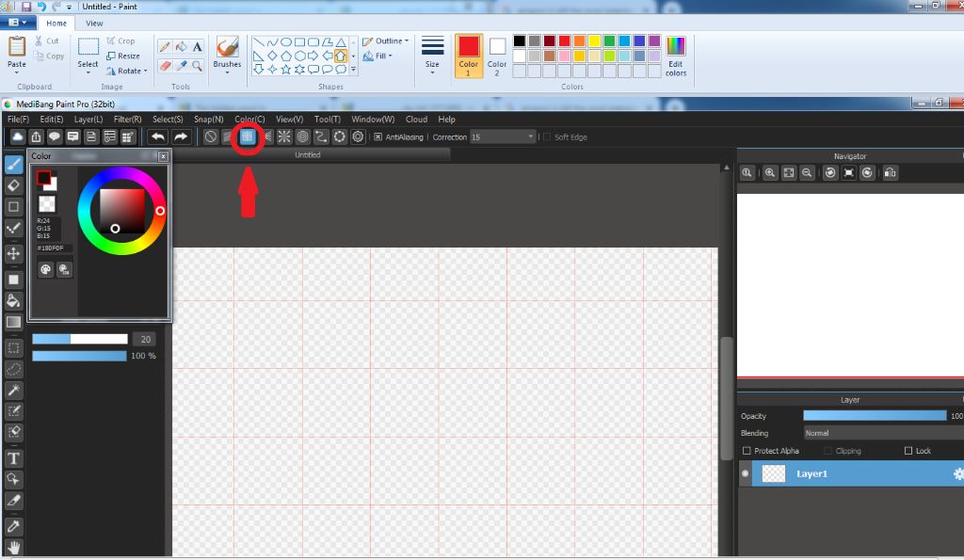
Task: Turn snap off with the circle-slash icon
Action: (x=210, y=136)
